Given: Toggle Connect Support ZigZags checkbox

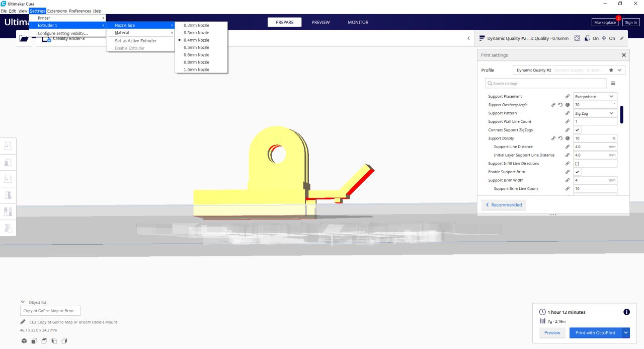Looking at the screenshot, I should coord(577,130).
